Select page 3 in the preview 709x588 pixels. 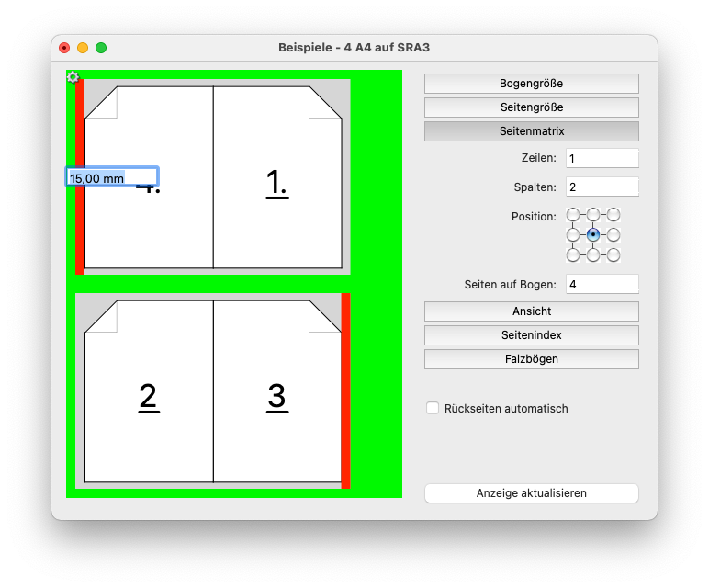pos(277,391)
